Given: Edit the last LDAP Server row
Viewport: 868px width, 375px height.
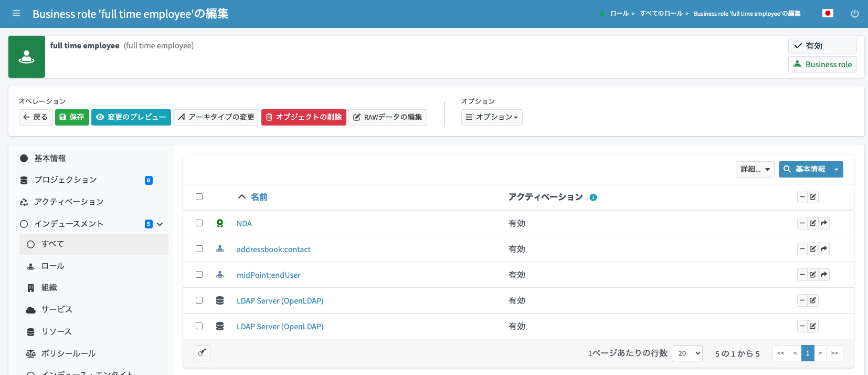Looking at the screenshot, I should [x=813, y=326].
